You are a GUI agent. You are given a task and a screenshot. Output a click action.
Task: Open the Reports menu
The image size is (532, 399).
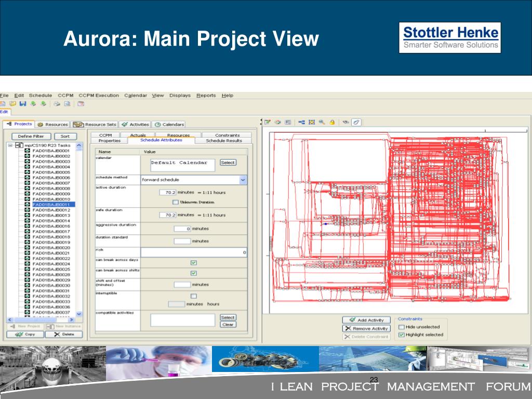206,96
